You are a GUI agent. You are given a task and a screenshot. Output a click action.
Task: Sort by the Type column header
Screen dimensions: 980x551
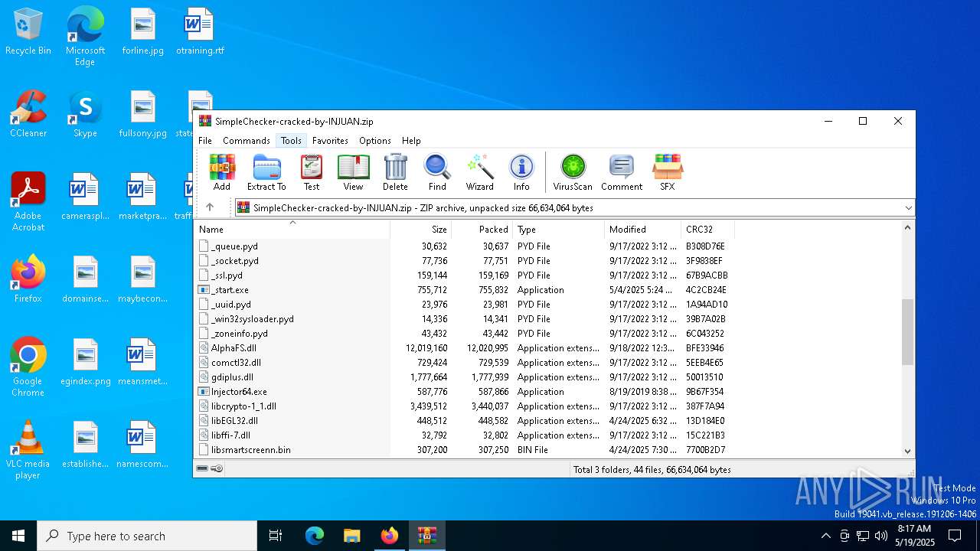tap(558, 229)
